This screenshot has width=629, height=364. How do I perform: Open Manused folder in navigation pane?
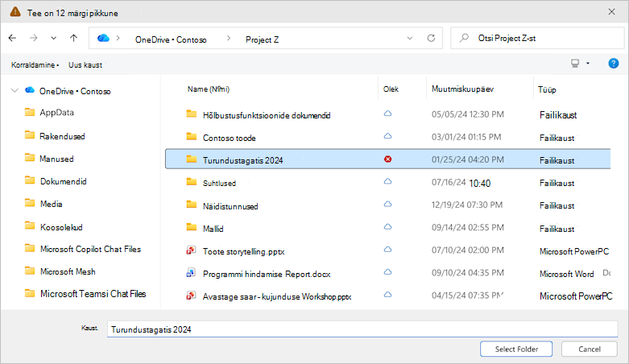point(56,159)
